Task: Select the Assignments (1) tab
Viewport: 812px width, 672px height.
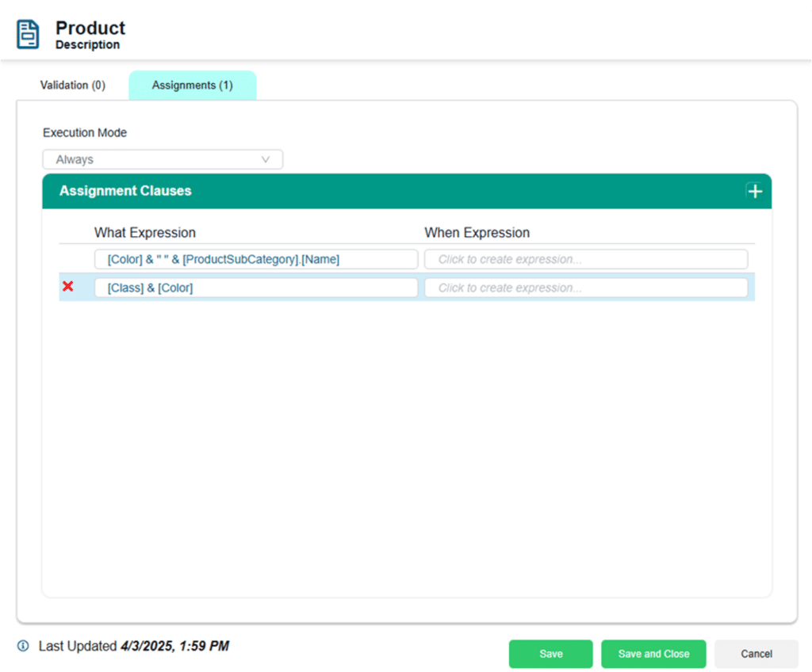Action: [192, 85]
